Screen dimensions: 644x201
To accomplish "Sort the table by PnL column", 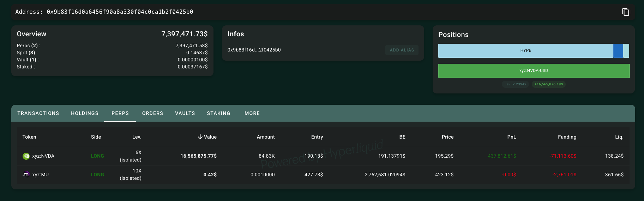I will 511,137.
